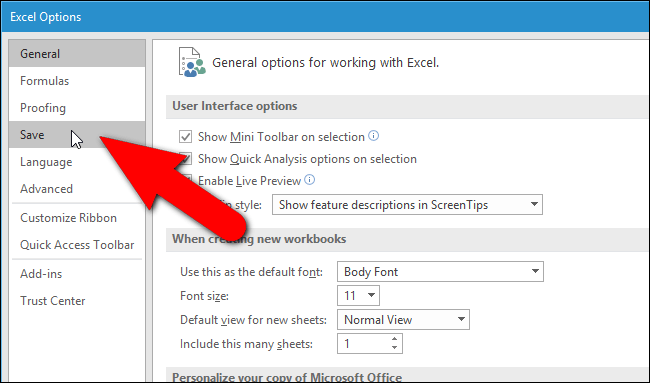The image size is (650, 383).
Task: Click info icon next to Enable Live Preview
Action: pyautogui.click(x=310, y=180)
